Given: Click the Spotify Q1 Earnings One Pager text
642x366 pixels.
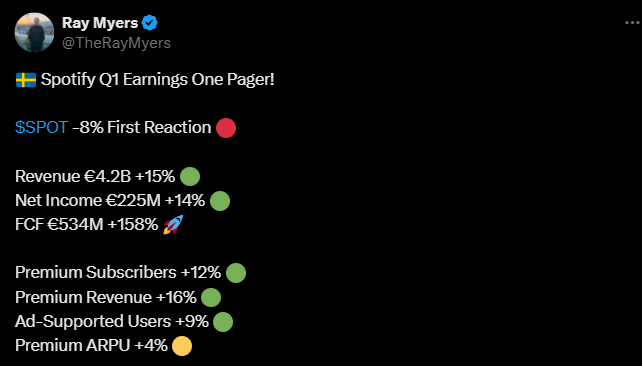Looking at the screenshot, I should pyautogui.click(x=158, y=79).
